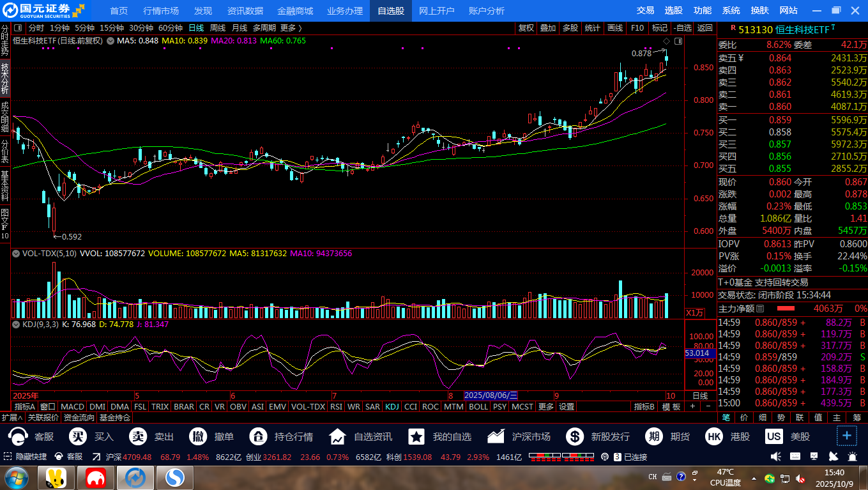868x490 pixels.
Task: Toggle 复权 adjustment mode button
Action: pyautogui.click(x=526, y=28)
